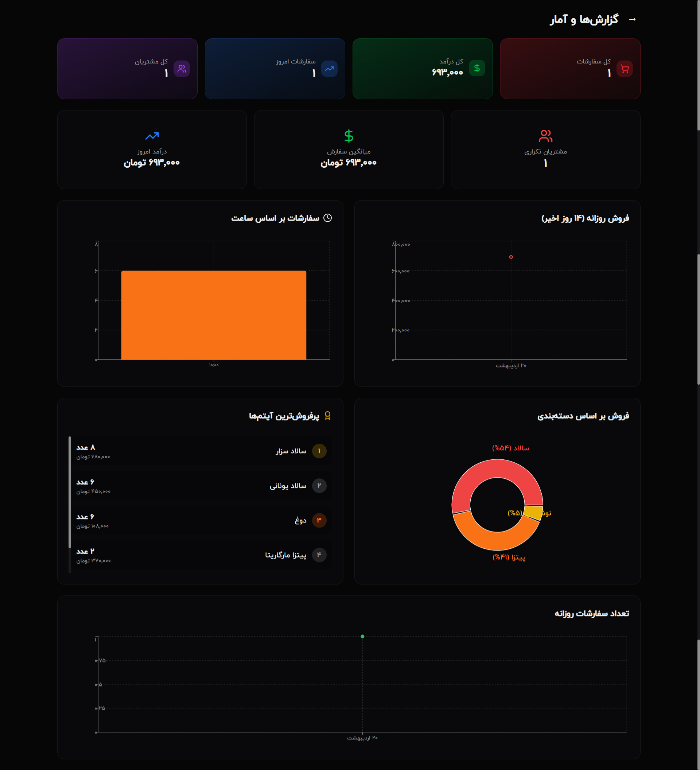The width and height of the screenshot is (700, 770).
Task: Click the سفارشات بر اساس ساعت heading
Action: tap(275, 218)
